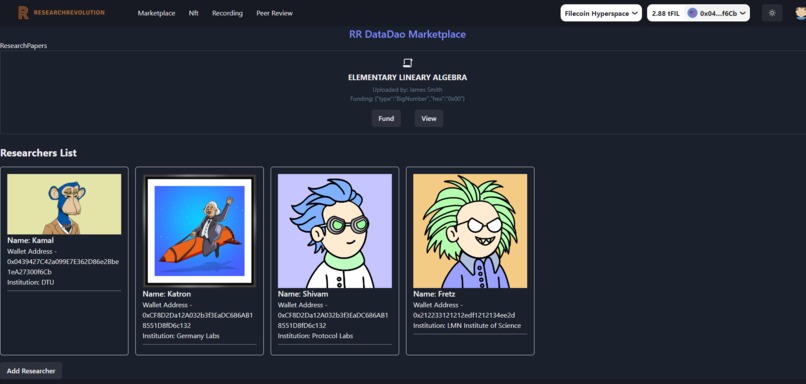Click the Institution: DTU text
The width and height of the screenshot is (806, 384).
pos(31,282)
